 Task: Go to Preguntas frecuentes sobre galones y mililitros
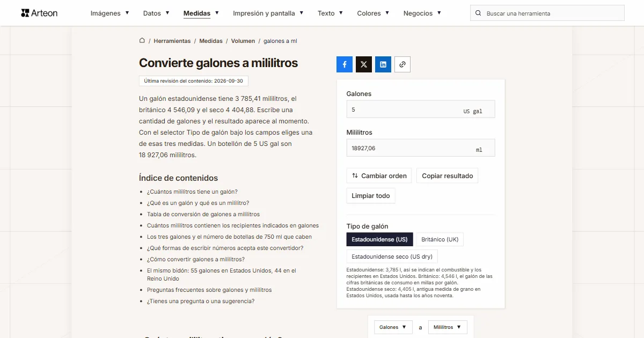[x=209, y=290]
